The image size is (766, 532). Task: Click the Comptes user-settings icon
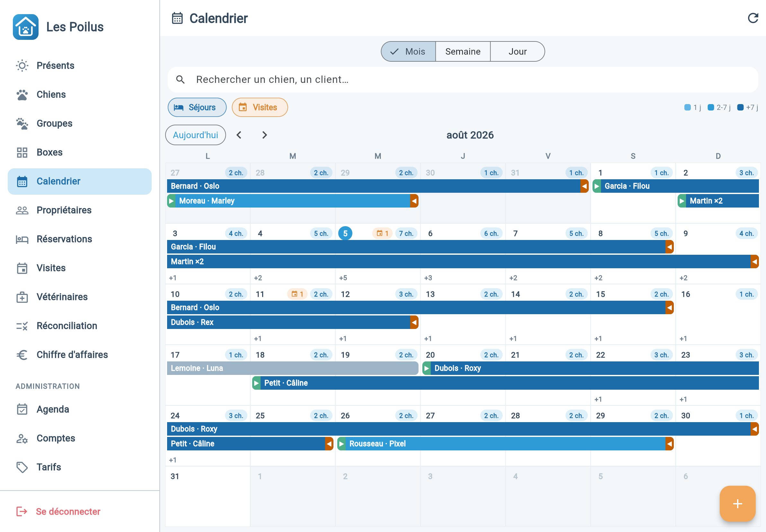point(22,438)
